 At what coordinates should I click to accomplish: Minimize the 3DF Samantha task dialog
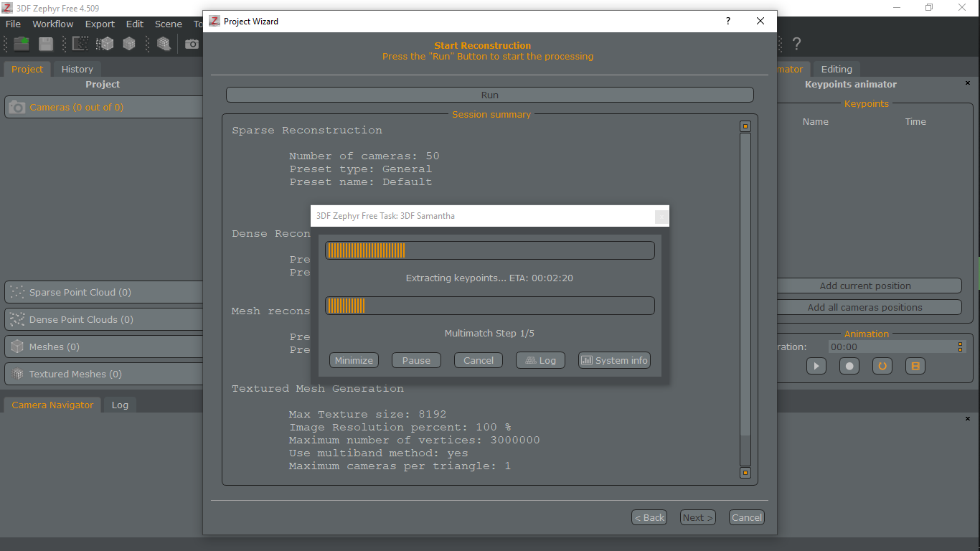[x=354, y=360]
